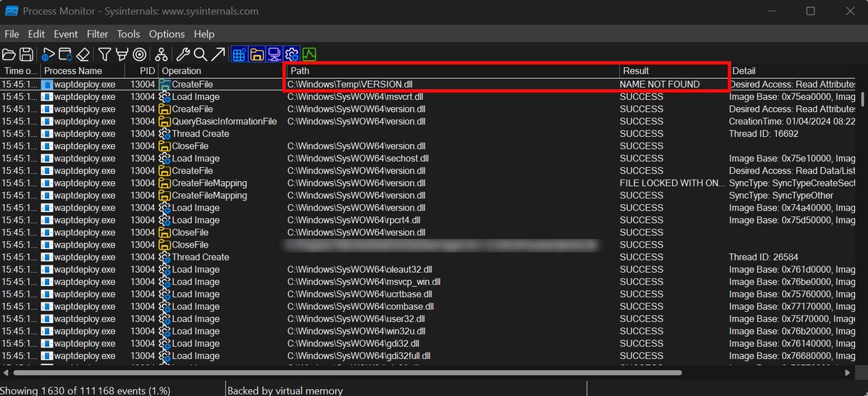Click the Find magnifier icon
The image size is (868, 396).
coord(200,54)
